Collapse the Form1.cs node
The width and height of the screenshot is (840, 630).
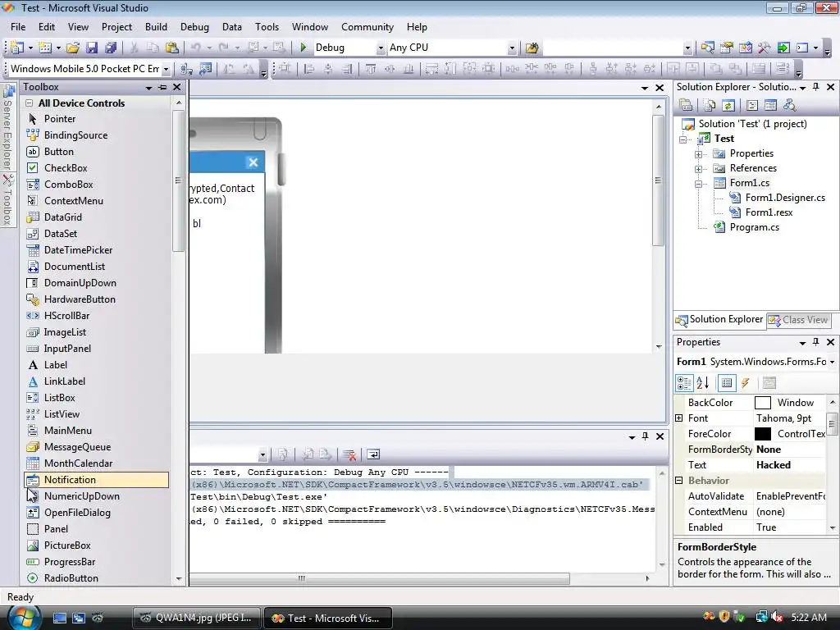(699, 184)
